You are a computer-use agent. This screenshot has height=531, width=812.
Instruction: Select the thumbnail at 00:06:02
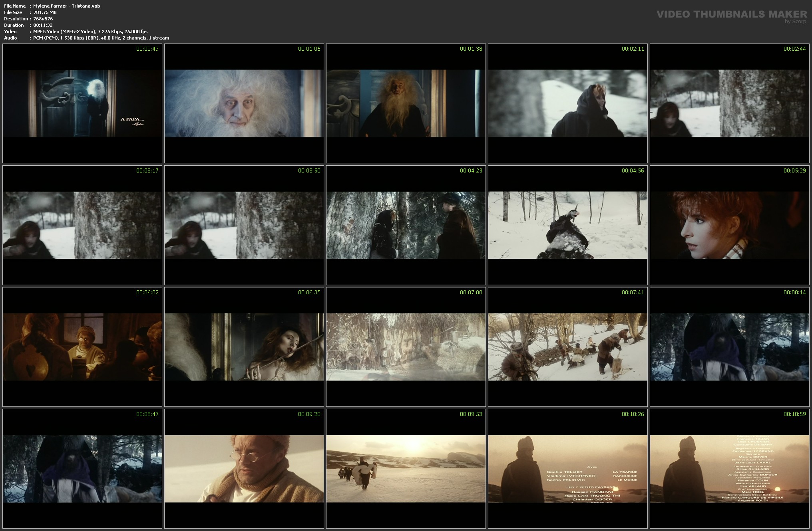click(82, 347)
